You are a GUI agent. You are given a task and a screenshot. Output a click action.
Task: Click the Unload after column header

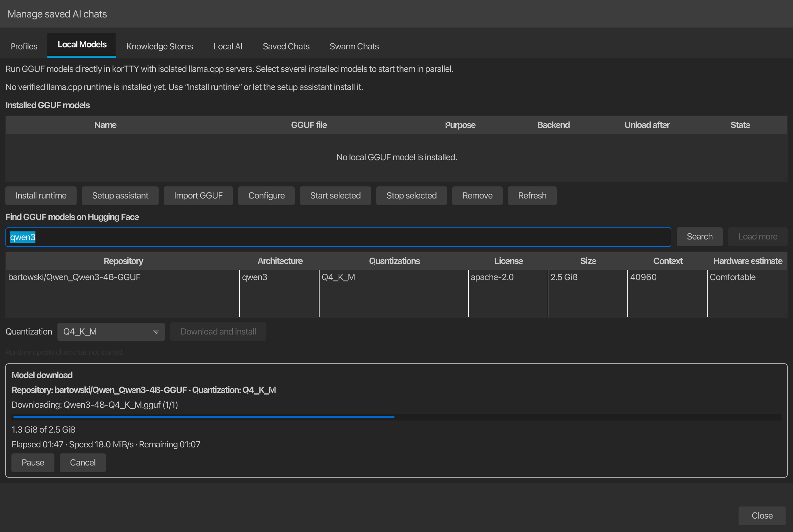[x=647, y=125]
